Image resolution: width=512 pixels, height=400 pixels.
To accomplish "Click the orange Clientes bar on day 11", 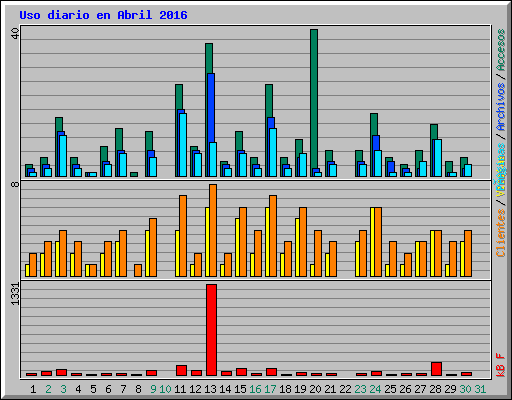I will (x=183, y=236).
